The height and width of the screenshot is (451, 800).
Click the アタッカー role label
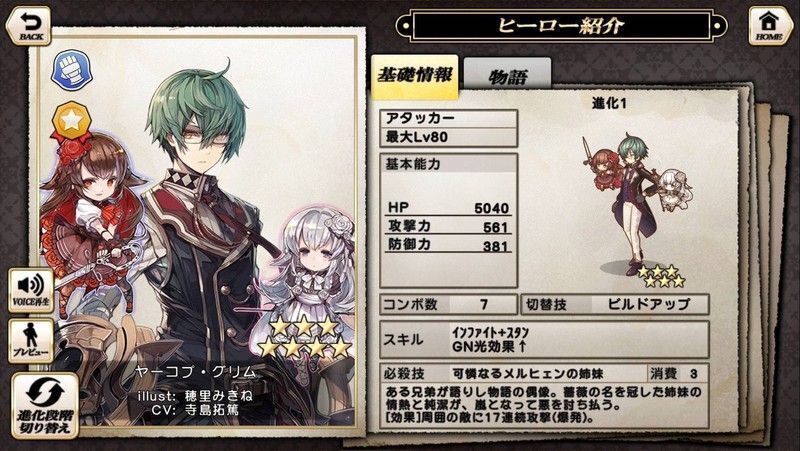coord(448,118)
